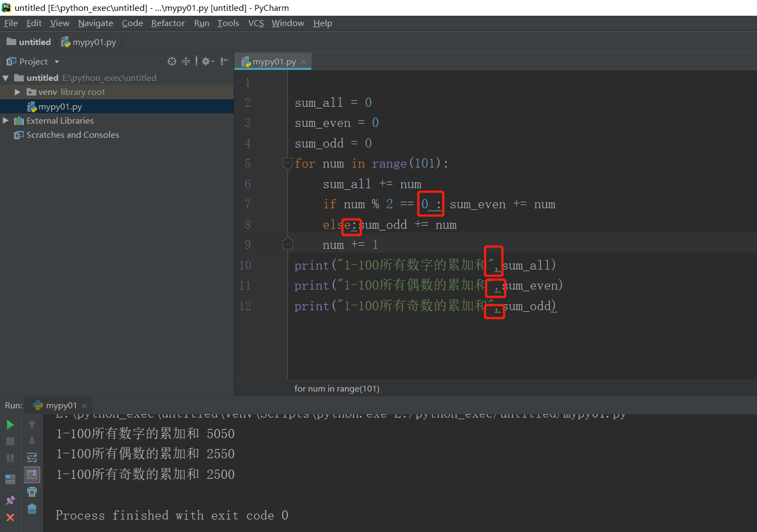This screenshot has height=532, width=757.
Task: Close Run panel with red X icon
Action: pos(10,517)
